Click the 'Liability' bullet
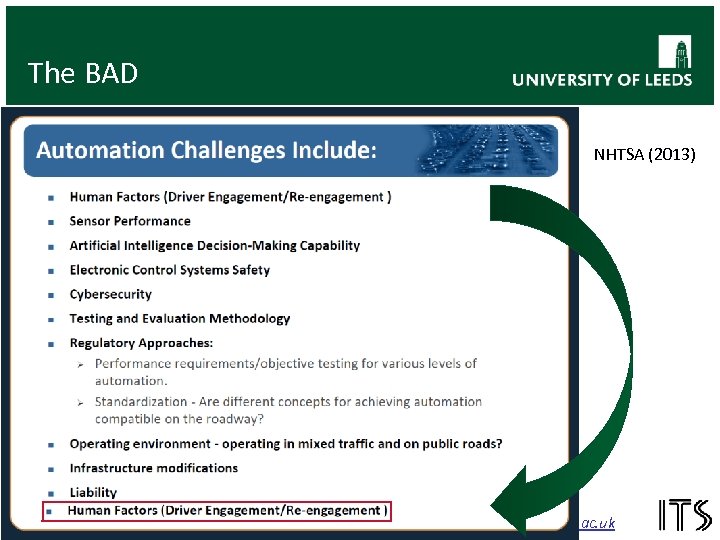This screenshot has height=540, width=720. (93, 492)
